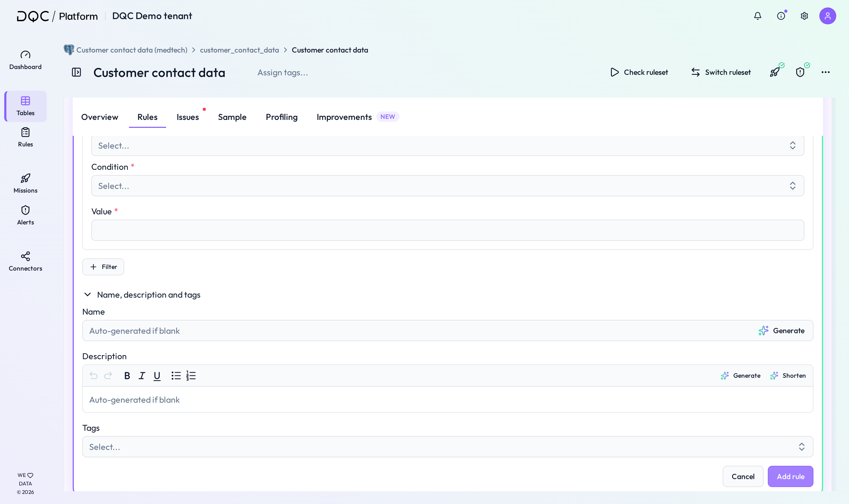Image resolution: width=849 pixels, height=504 pixels.
Task: Toggle bold formatting in description
Action: (127, 376)
